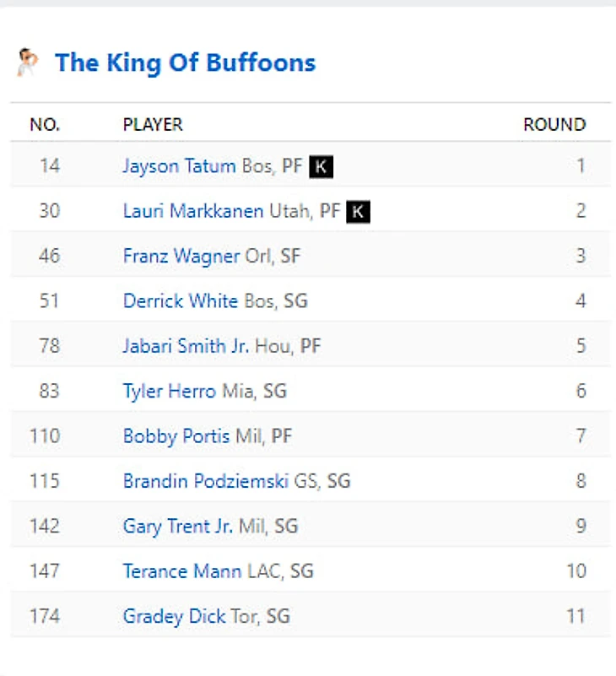Click the team avatar icon beside title
This screenshot has width=616, height=676.
pyautogui.click(x=27, y=62)
